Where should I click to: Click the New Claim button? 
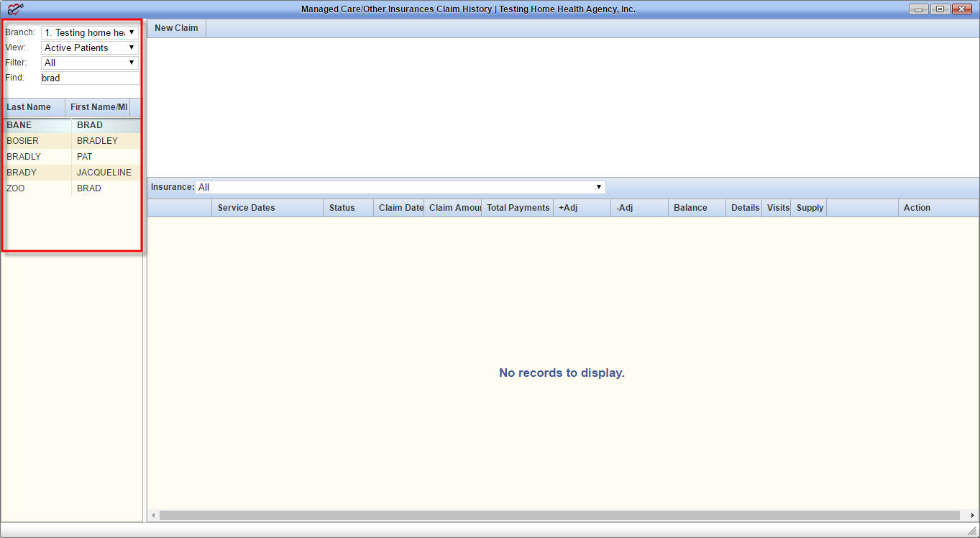pyautogui.click(x=176, y=28)
